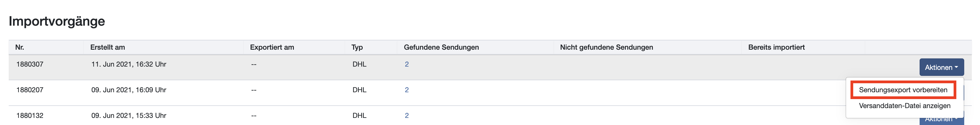Select the import number 1880132 cell
Viewport: 980px width, 125px height.
click(30, 115)
